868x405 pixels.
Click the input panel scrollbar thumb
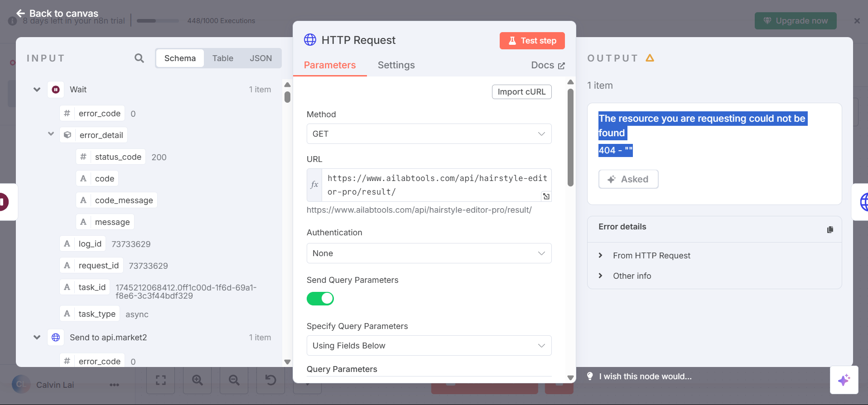click(x=287, y=97)
